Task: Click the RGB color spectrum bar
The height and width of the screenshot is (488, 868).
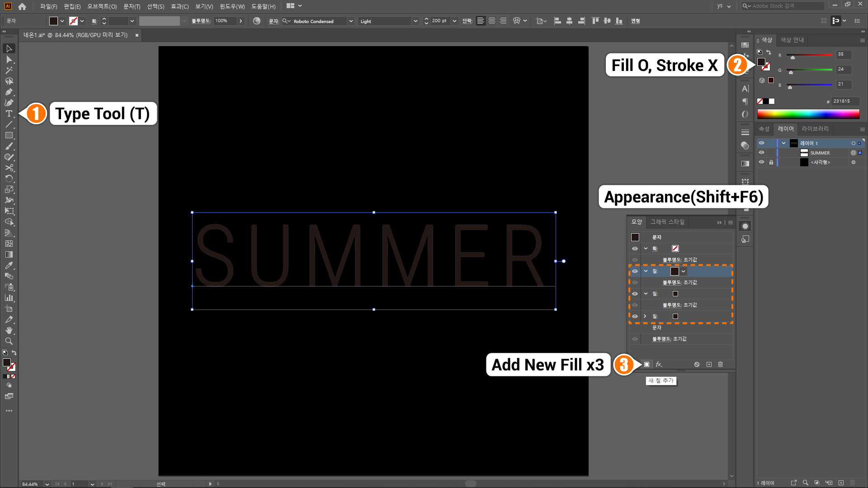Action: point(808,114)
